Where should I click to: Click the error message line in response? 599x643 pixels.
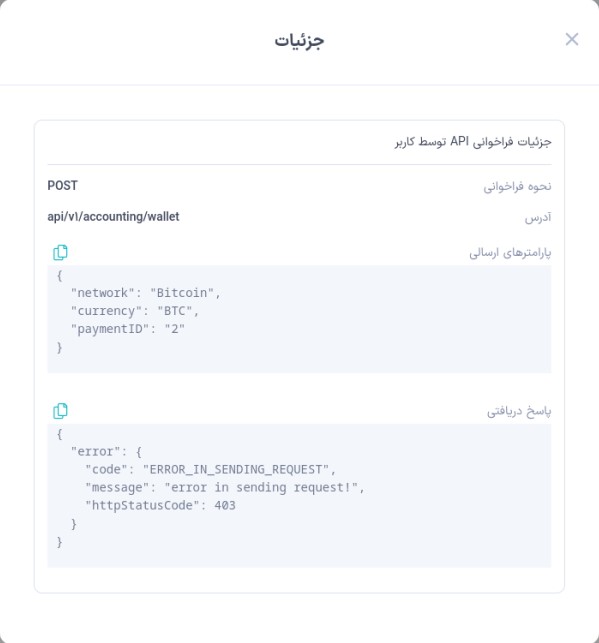pyautogui.click(x=225, y=488)
